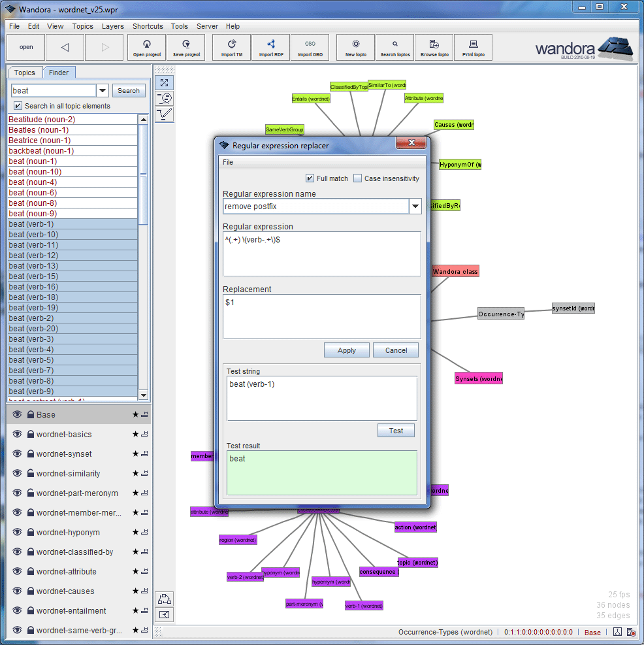Click the Import RDF toolbar icon
The width and height of the screenshot is (644, 645).
tap(270, 47)
